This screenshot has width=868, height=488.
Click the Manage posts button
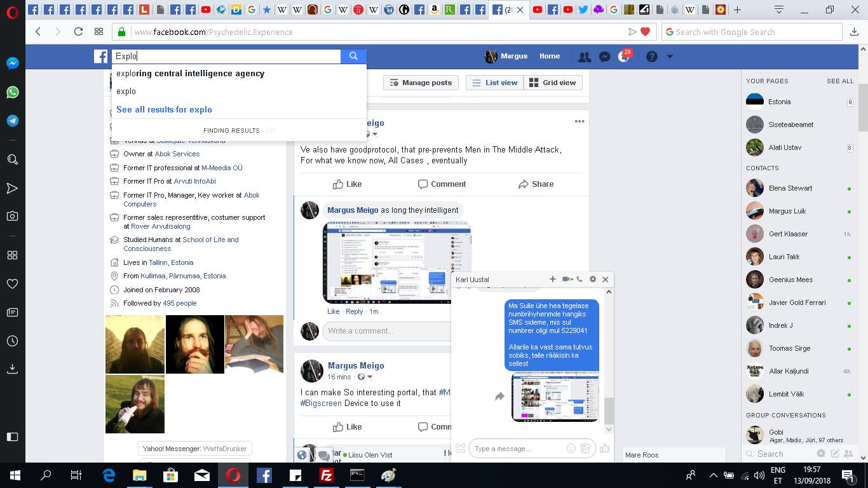(x=421, y=83)
